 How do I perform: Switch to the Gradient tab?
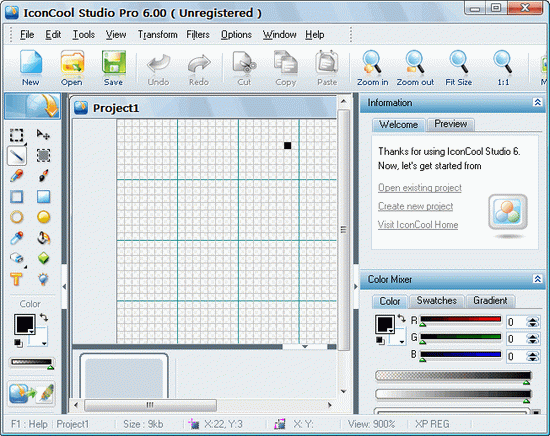point(490,301)
